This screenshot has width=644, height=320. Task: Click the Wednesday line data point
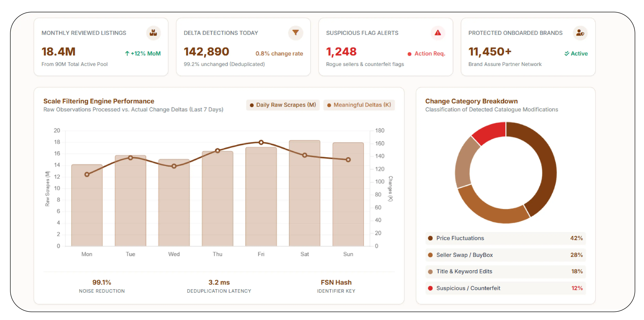click(x=174, y=166)
